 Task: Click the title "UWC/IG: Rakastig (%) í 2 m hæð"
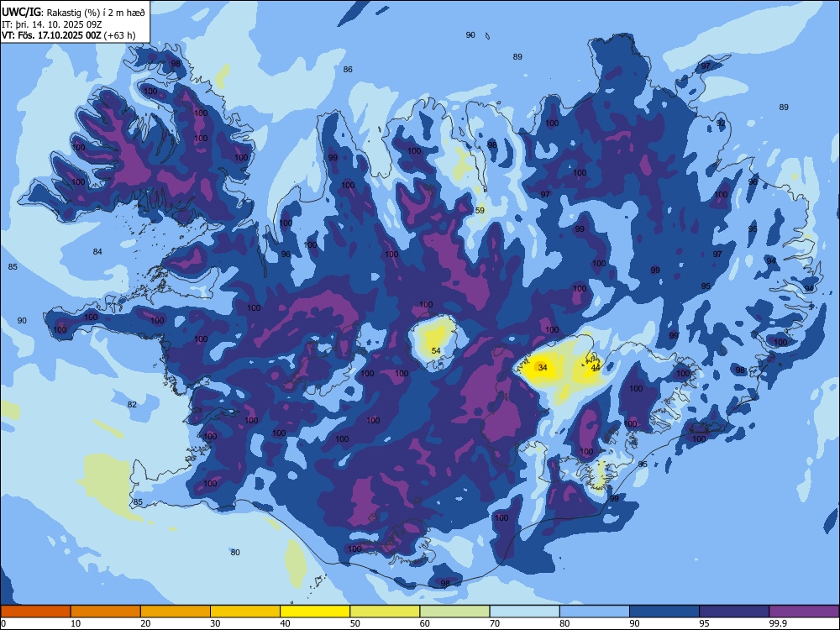(x=73, y=13)
